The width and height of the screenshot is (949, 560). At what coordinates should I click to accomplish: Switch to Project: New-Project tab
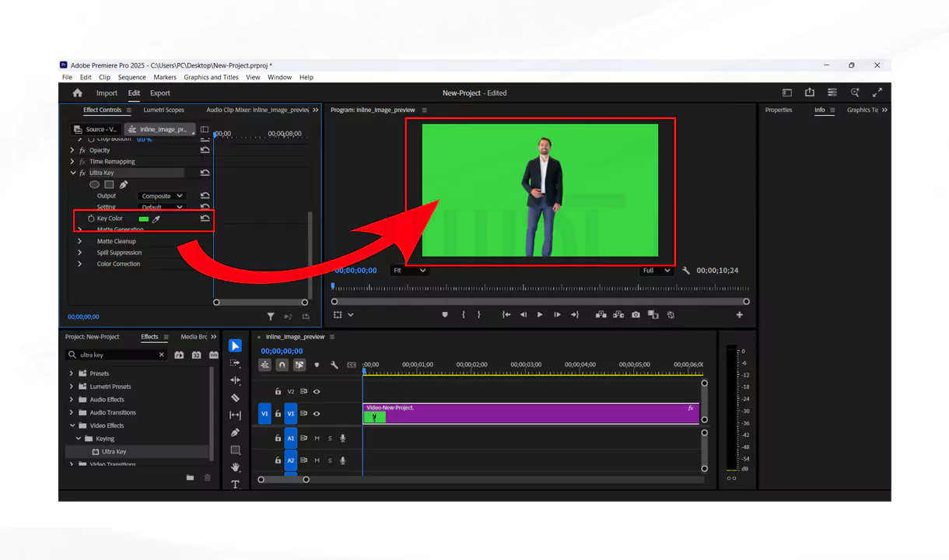pyautogui.click(x=92, y=337)
